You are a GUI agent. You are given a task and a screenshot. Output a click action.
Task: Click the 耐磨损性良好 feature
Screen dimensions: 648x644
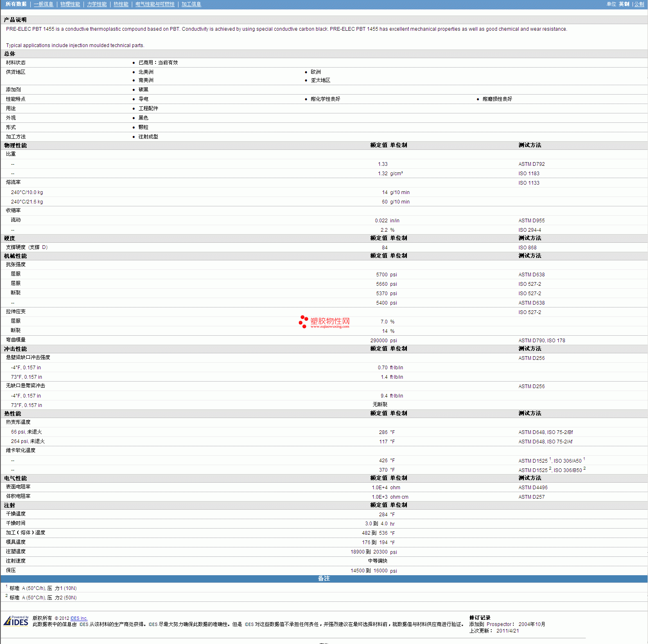pos(497,99)
